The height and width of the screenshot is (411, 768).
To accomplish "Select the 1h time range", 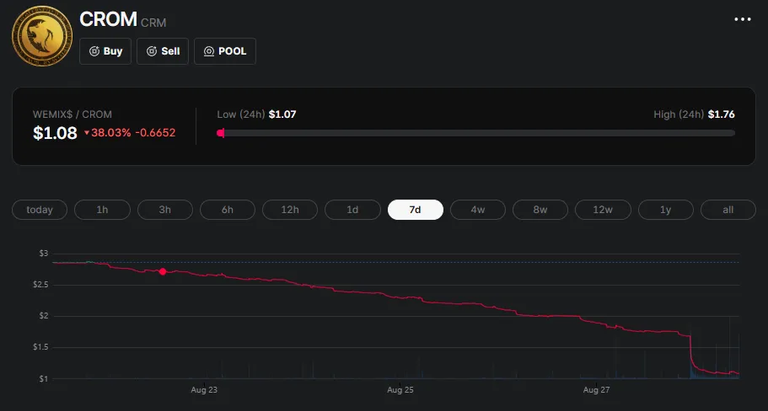I will coord(102,210).
